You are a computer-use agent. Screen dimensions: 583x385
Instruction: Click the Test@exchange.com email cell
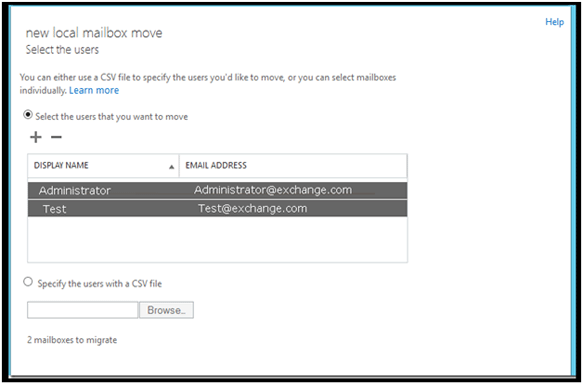[252, 208]
